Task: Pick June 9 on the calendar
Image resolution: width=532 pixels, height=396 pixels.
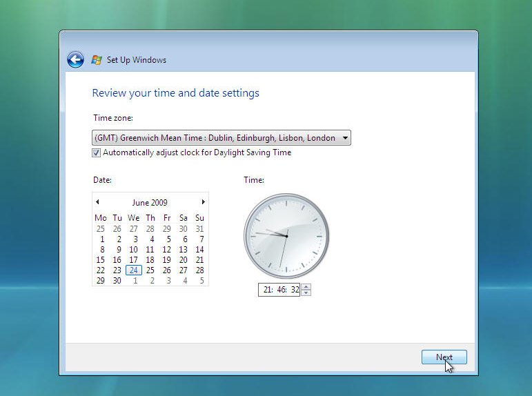Action: (119, 250)
